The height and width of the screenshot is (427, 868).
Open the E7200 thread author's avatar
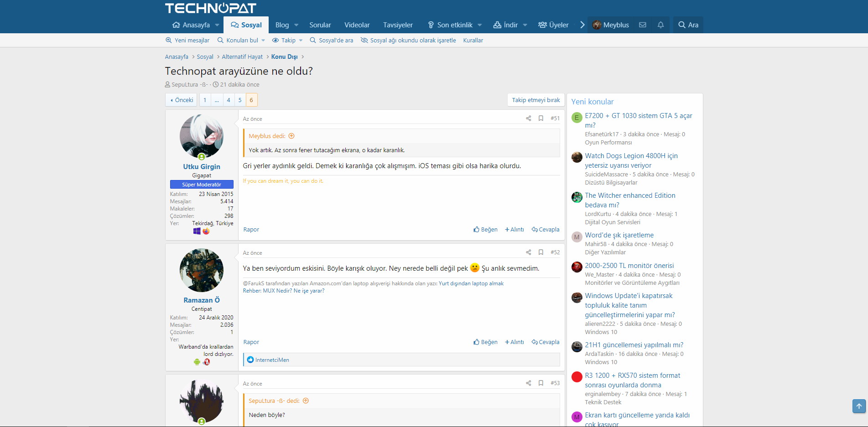[x=577, y=118]
